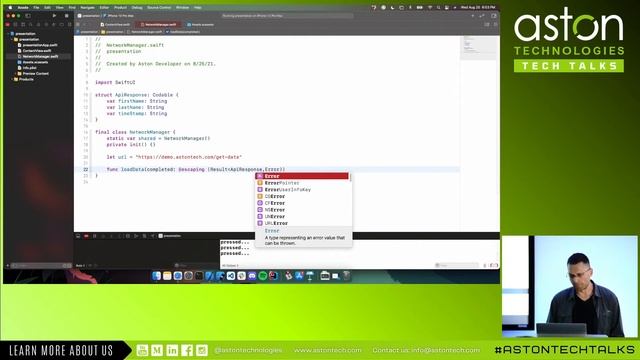Open Assets.xcassets in the navigator
The width and height of the screenshot is (640, 360).
pyautogui.click(x=33, y=62)
